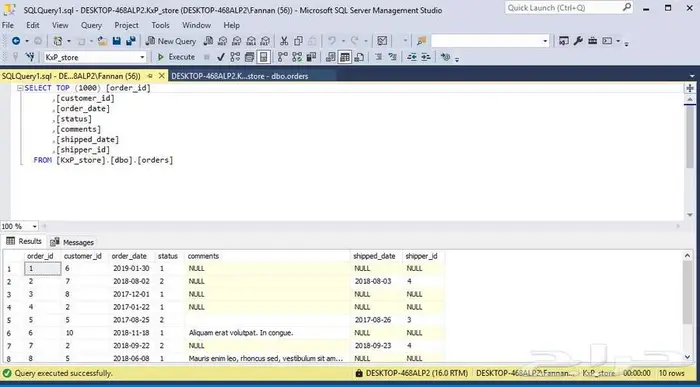Uncomment the selected lines
The width and height of the screenshot is (700, 387).
coord(393,57)
